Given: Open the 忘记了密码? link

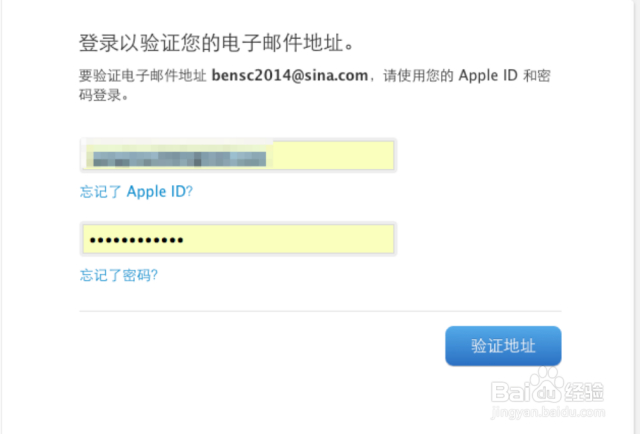Looking at the screenshot, I should 119,275.
